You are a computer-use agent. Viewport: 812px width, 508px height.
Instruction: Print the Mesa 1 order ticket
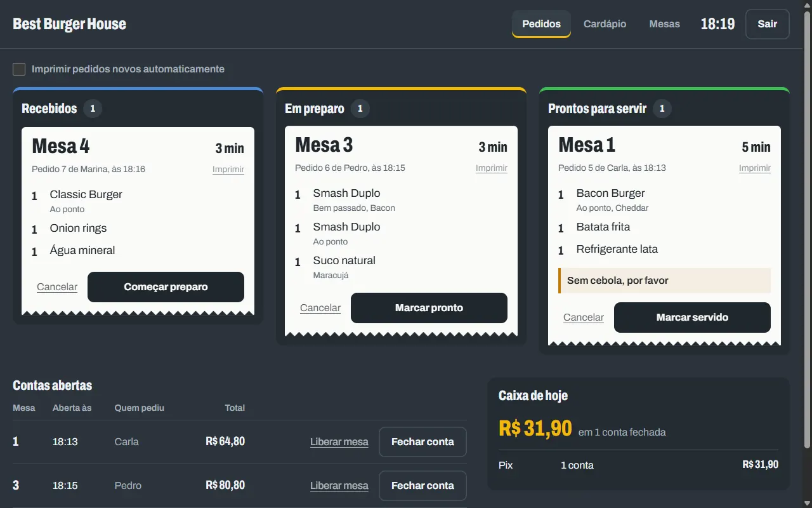point(755,168)
